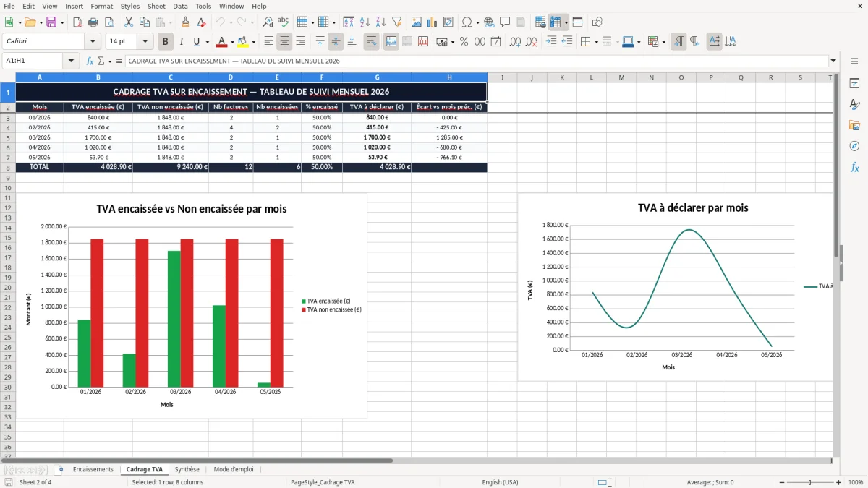Insert a chart

(x=433, y=22)
